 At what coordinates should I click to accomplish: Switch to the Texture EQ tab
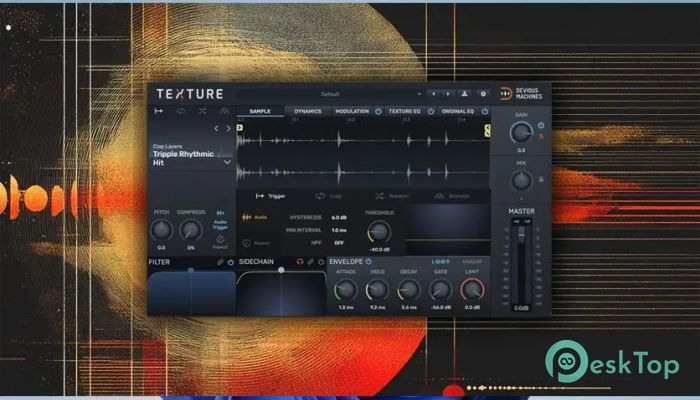click(x=404, y=111)
